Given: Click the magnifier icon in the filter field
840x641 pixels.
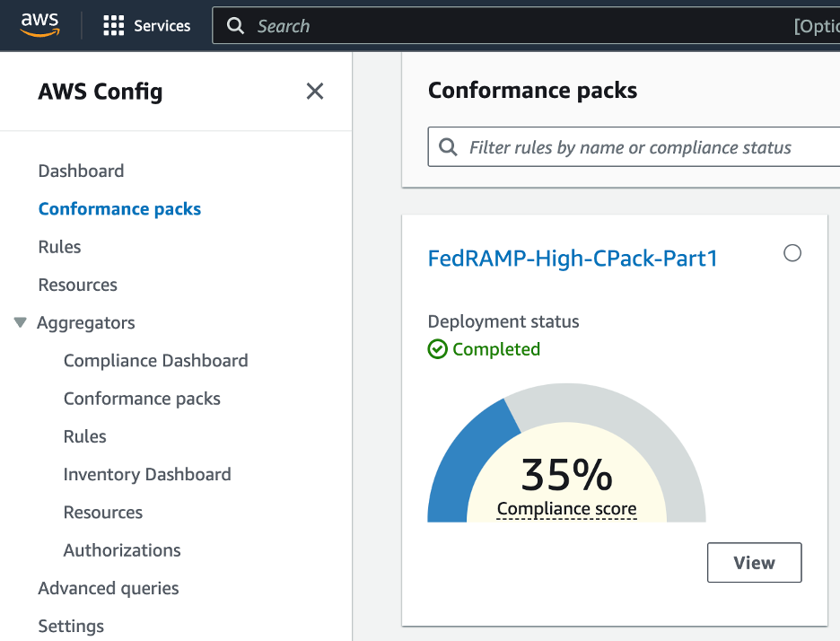Looking at the screenshot, I should point(446,147).
